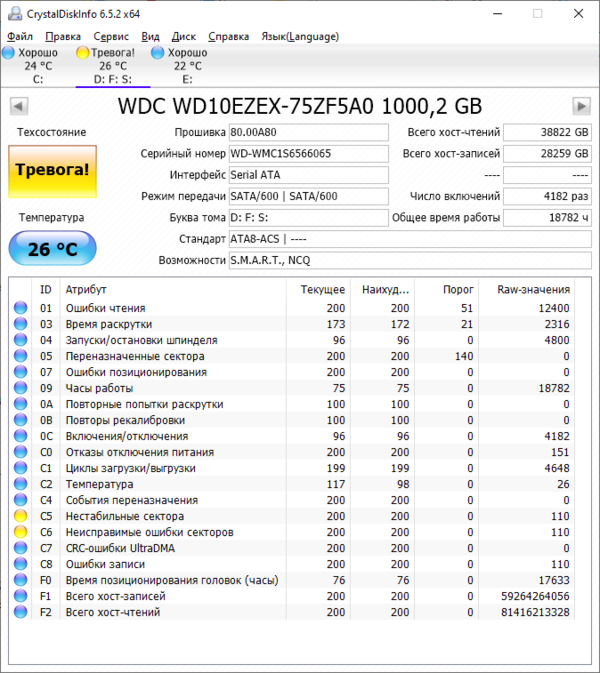
Task: Select disk C: with Хорошо status
Action: coord(38,66)
